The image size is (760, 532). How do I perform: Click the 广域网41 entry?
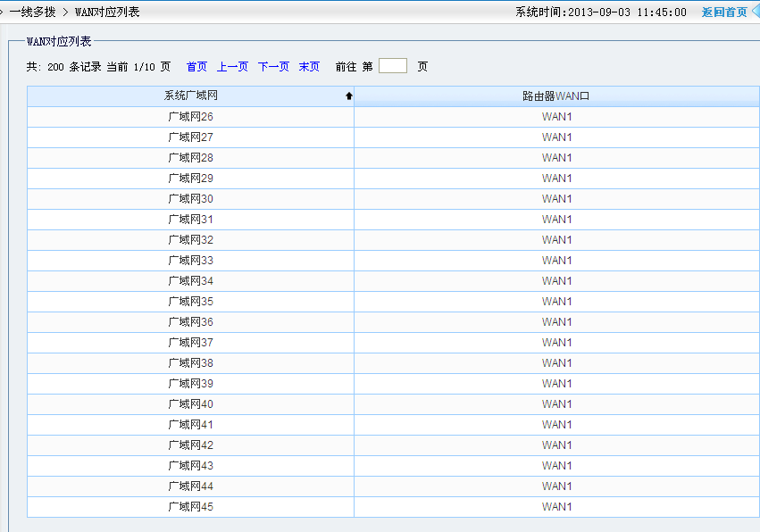pyautogui.click(x=190, y=425)
